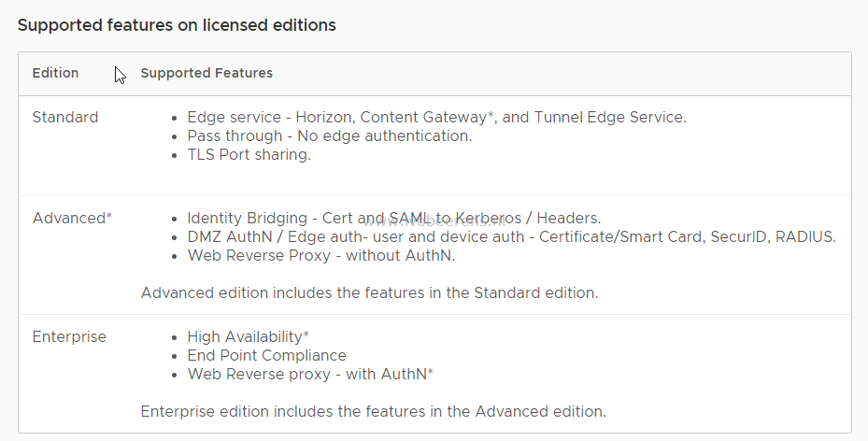Click the Edge service Horizon bullet item
Image resolution: width=868 pixels, height=441 pixels.
click(x=436, y=118)
